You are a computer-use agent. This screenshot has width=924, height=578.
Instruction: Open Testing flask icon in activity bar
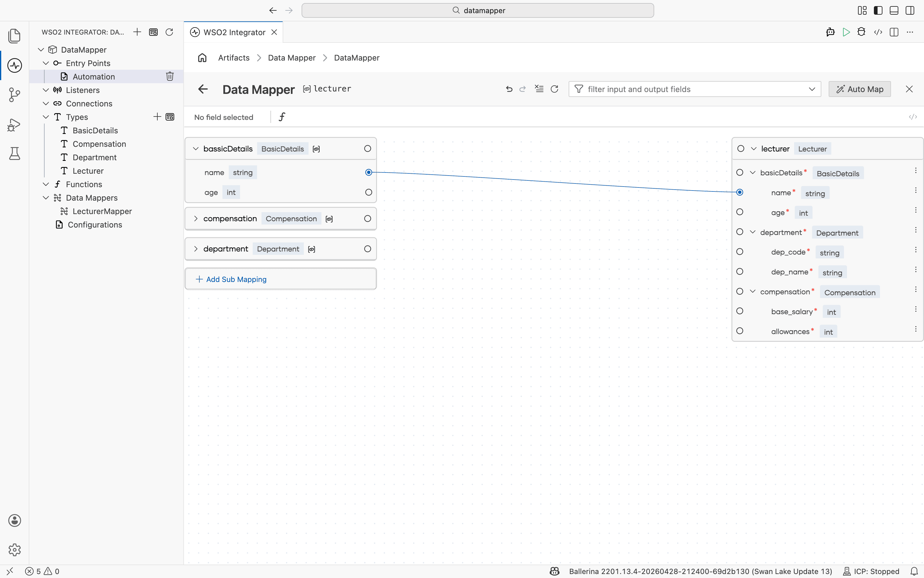pos(14,154)
